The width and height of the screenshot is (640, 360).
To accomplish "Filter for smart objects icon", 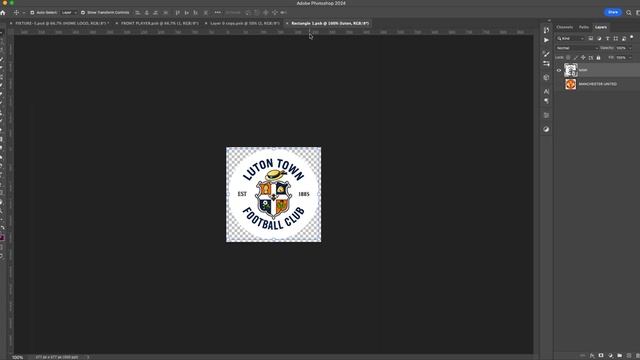I will (x=624, y=38).
